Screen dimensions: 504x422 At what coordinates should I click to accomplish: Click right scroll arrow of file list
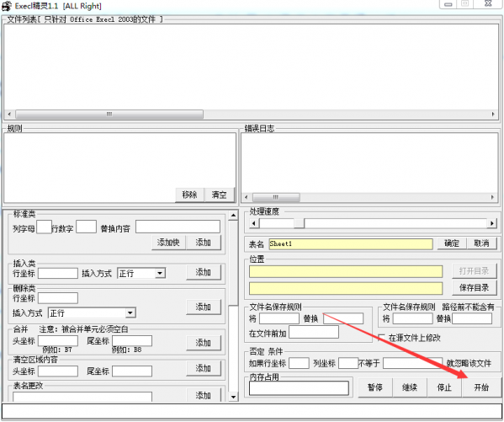click(x=493, y=115)
